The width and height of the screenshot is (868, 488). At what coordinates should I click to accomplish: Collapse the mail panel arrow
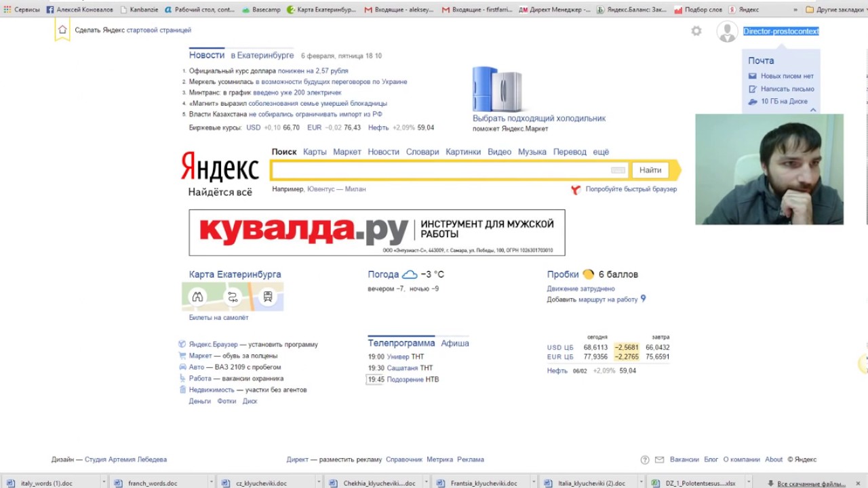point(813,109)
